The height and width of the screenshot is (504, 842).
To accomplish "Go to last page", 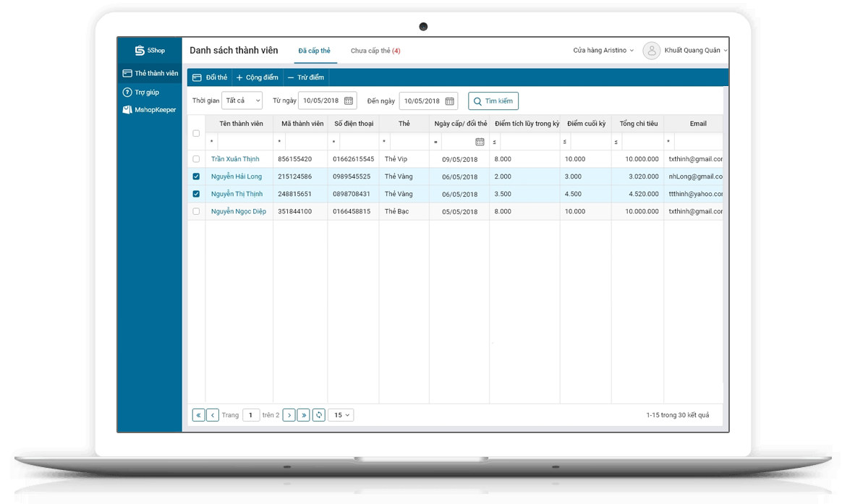I will coord(303,415).
